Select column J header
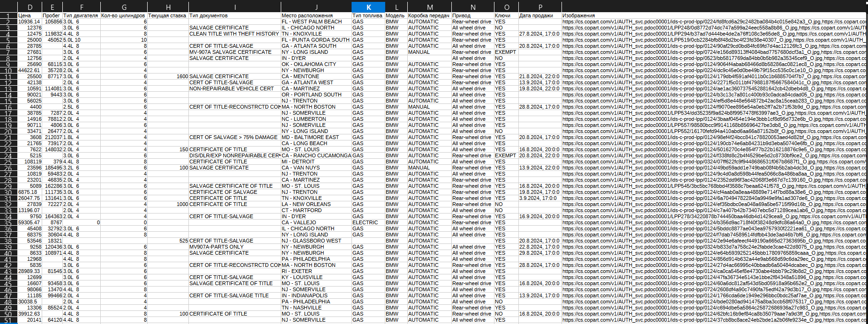The height and width of the screenshot is (324, 868). point(316,7)
